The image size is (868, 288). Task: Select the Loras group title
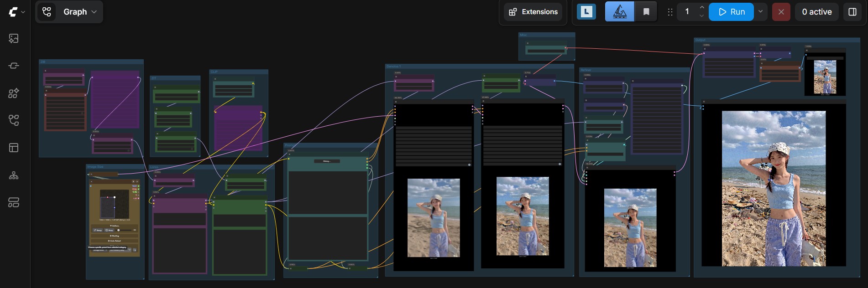(x=154, y=167)
